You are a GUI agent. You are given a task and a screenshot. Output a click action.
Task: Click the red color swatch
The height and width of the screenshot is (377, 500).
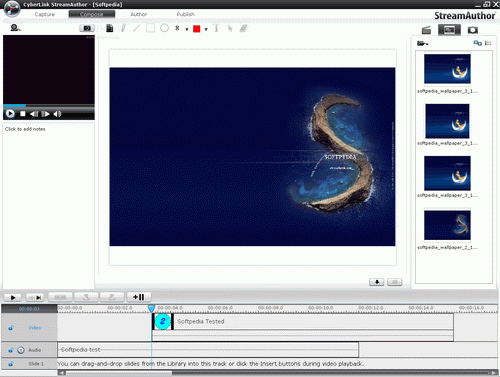click(x=197, y=29)
